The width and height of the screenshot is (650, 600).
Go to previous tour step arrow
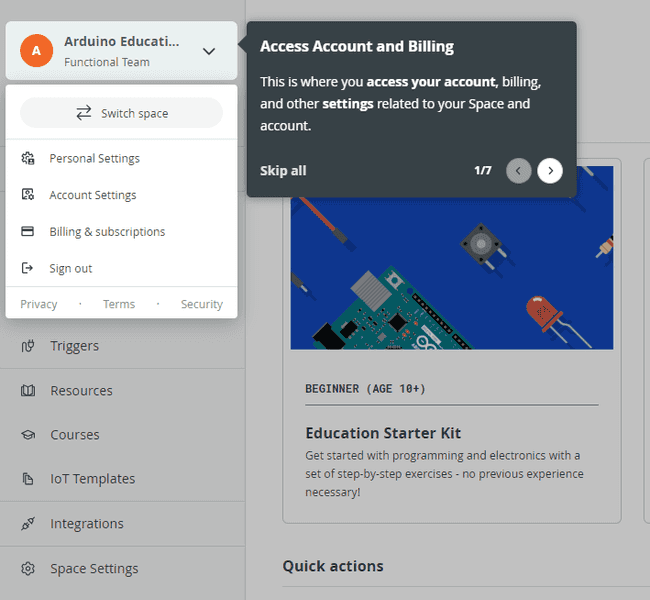coord(518,171)
